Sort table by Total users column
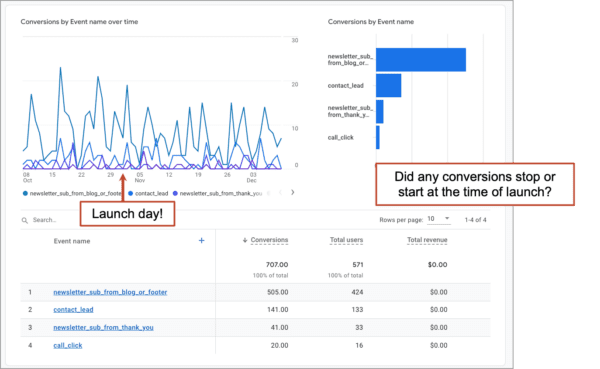Screen dimensions: 600x369 click(x=346, y=240)
